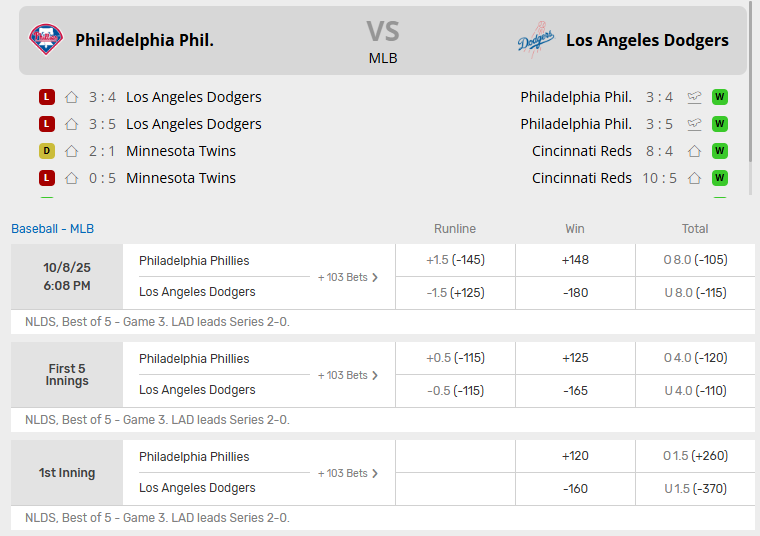Click the green W badge beside Cincinnati Reds 10:5
The height and width of the screenshot is (536, 760).
(x=719, y=178)
